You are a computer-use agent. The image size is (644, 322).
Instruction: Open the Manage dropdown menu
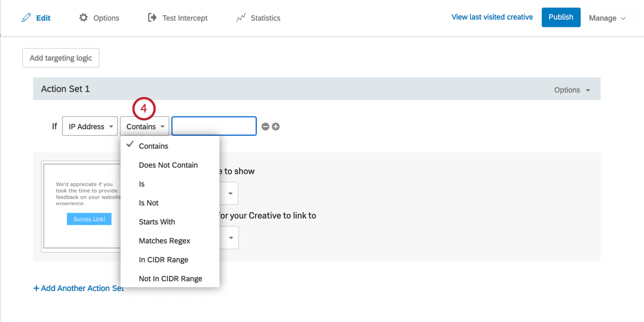tap(607, 18)
